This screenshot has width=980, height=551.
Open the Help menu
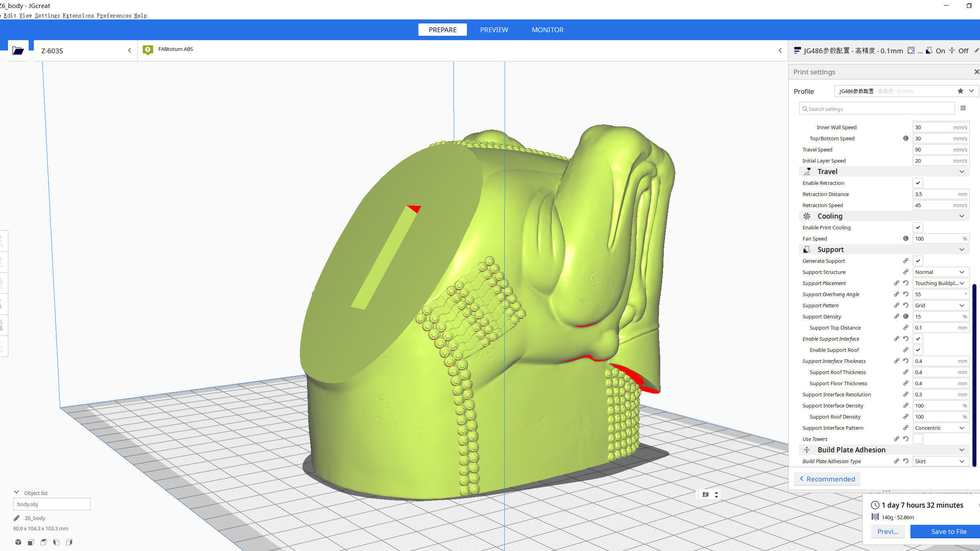tap(140, 16)
